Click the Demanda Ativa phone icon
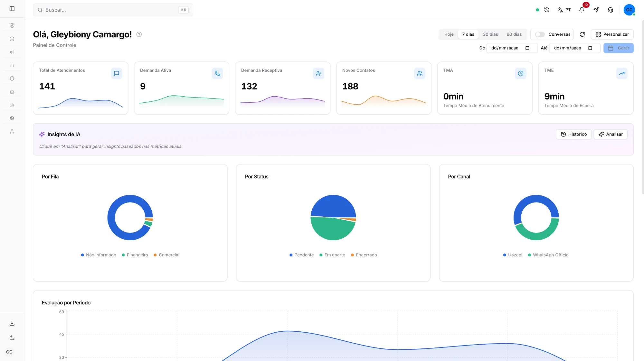This screenshot has width=644, height=361. pyautogui.click(x=217, y=73)
